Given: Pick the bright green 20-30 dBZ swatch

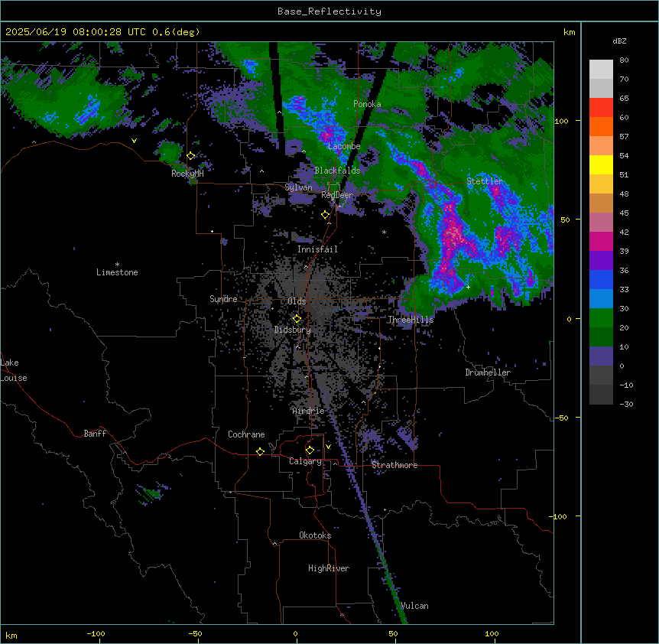Looking at the screenshot, I should pyautogui.click(x=601, y=318).
